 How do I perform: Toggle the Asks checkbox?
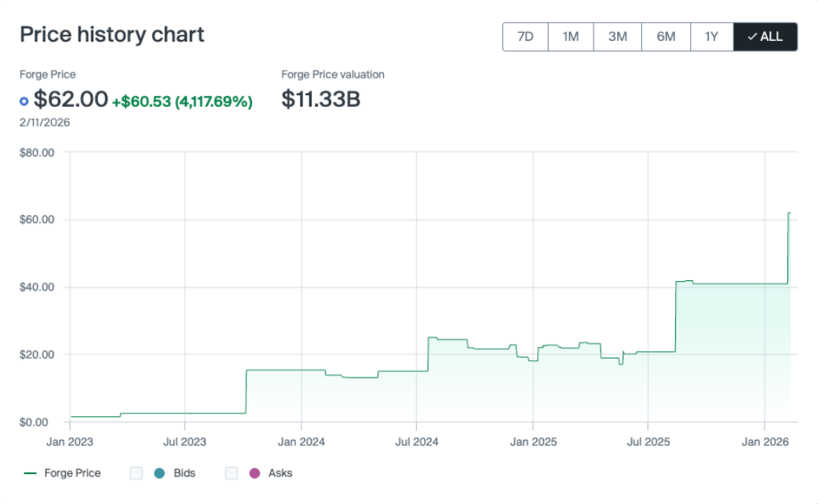[x=232, y=473]
